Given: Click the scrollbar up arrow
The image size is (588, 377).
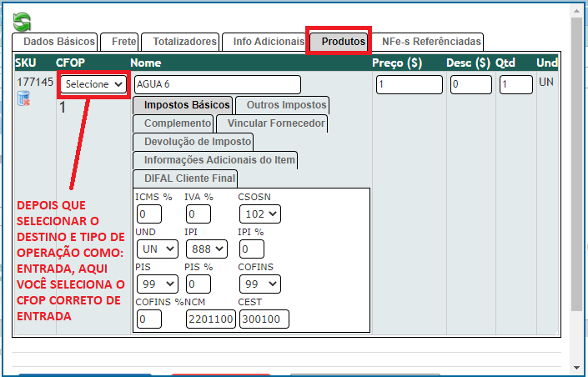Looking at the screenshot, I should click(x=577, y=11).
